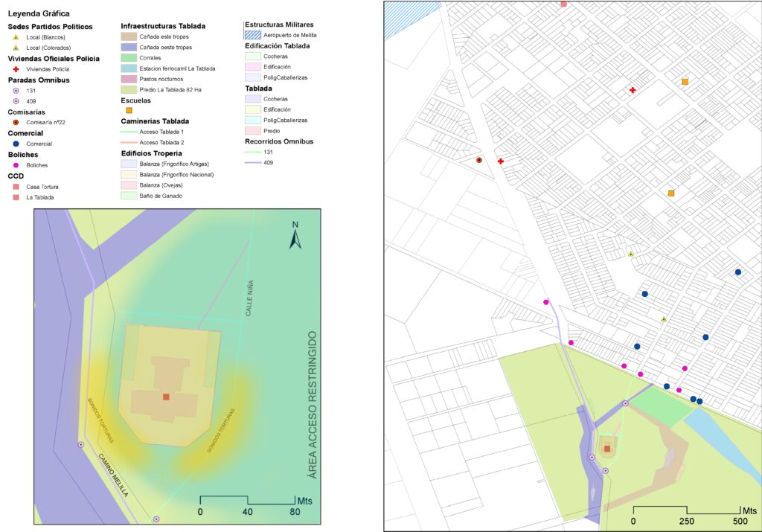Click the north arrow on the inset map
The width and height of the screenshot is (762, 532).
point(295,235)
